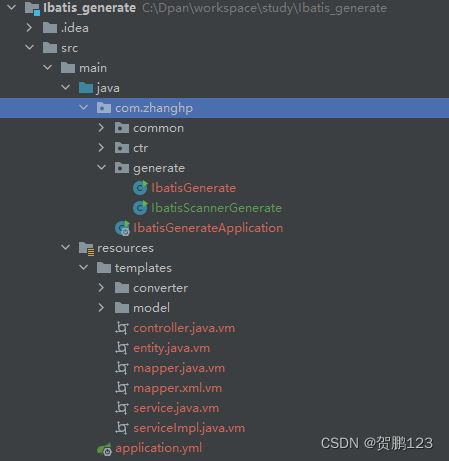Click the src folder icon

pyautogui.click(x=50, y=48)
